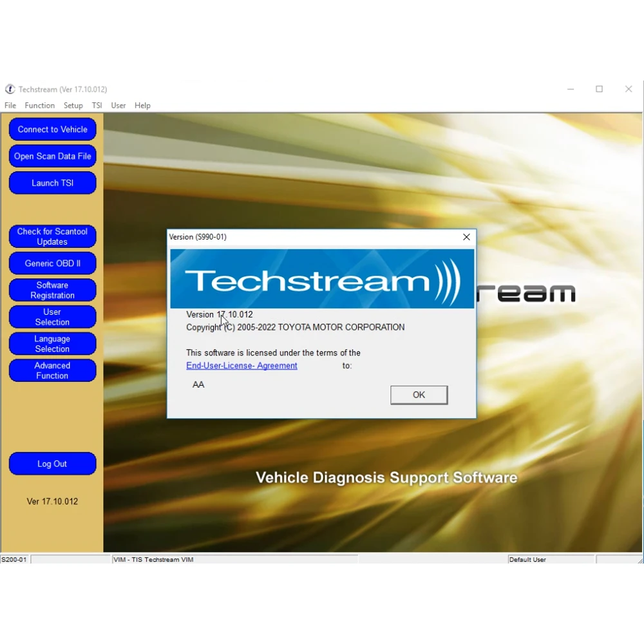The height and width of the screenshot is (644, 644).
Task: Open Language Selection
Action: point(53,344)
